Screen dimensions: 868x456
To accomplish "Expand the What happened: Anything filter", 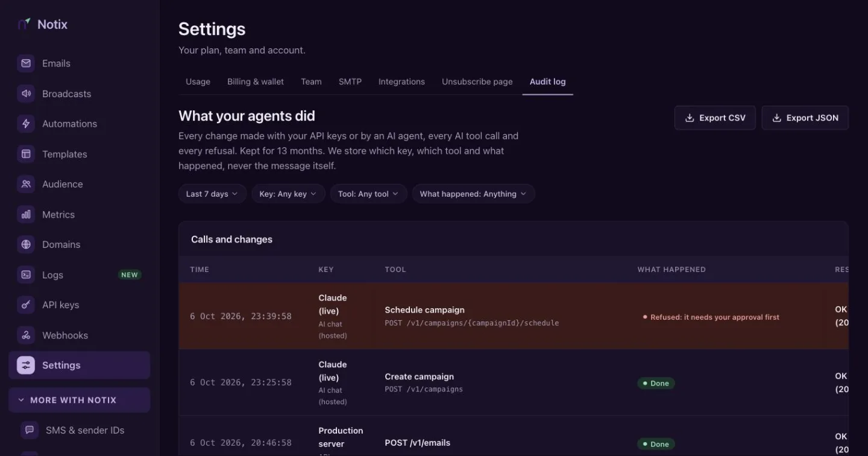I will (x=473, y=194).
